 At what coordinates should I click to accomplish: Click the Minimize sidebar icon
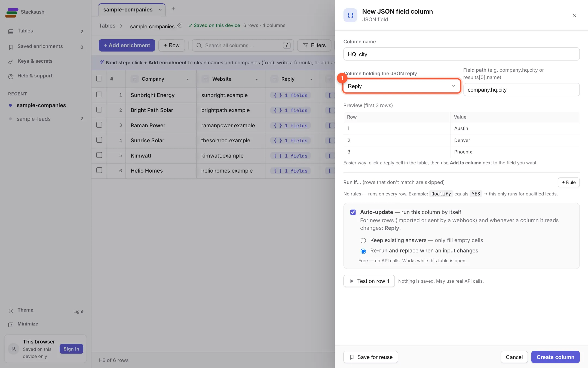pyautogui.click(x=11, y=324)
